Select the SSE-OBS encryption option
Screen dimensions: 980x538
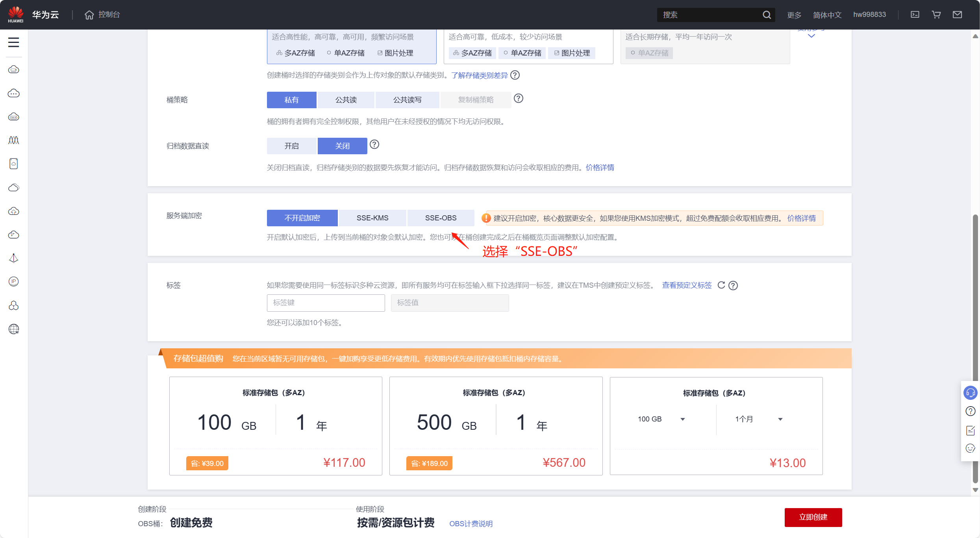coord(441,218)
